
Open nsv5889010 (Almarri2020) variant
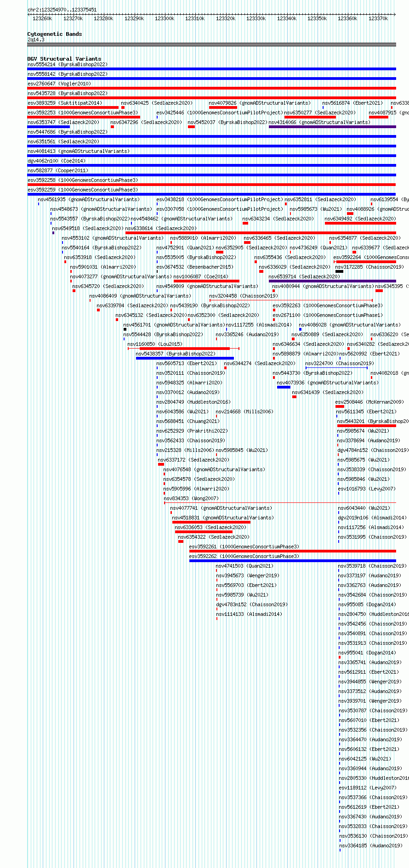[x=203, y=238]
